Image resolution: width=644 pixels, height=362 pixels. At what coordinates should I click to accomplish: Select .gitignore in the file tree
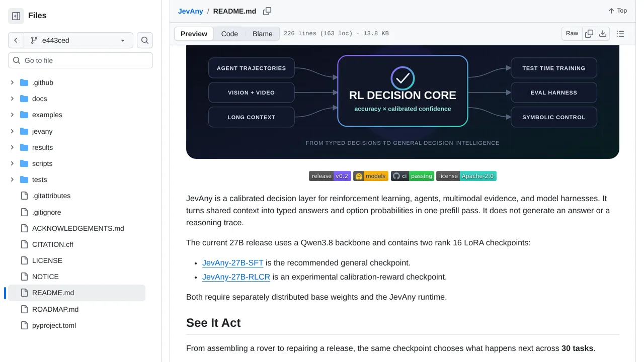75,212
